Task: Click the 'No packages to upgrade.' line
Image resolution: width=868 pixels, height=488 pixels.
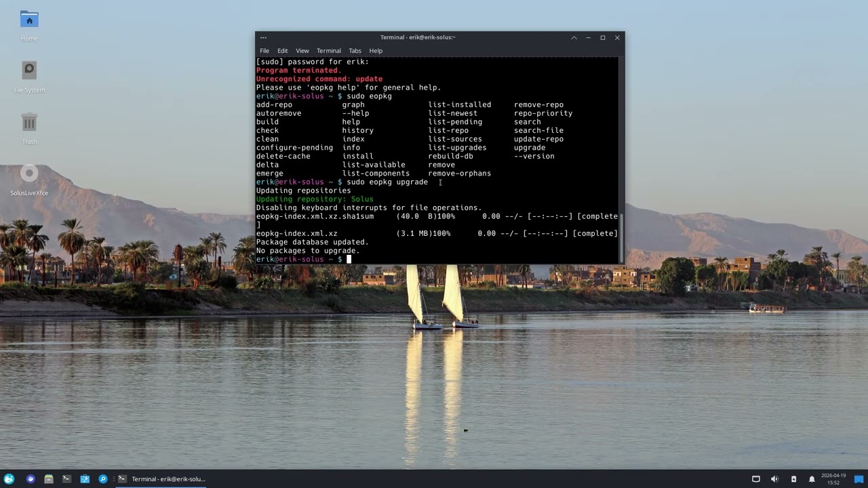Action: click(308, 251)
